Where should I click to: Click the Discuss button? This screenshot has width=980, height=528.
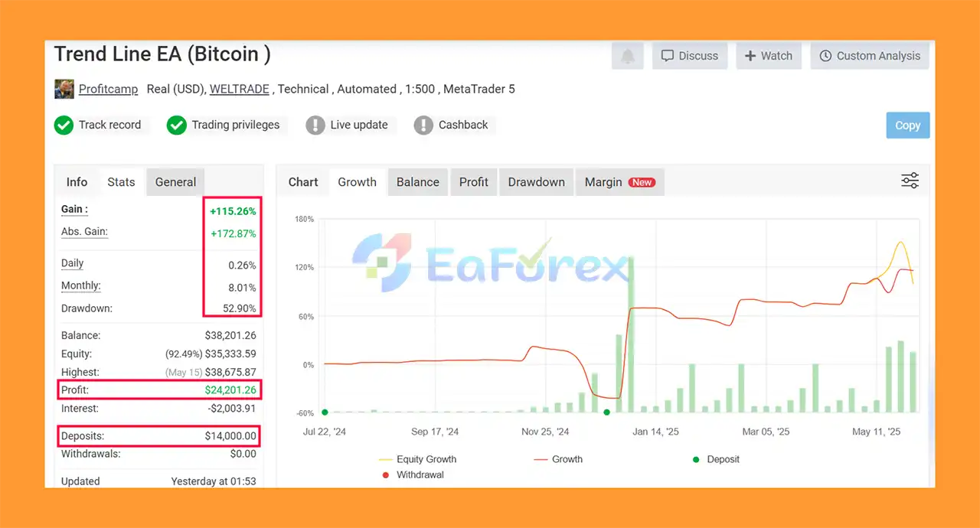tap(690, 56)
